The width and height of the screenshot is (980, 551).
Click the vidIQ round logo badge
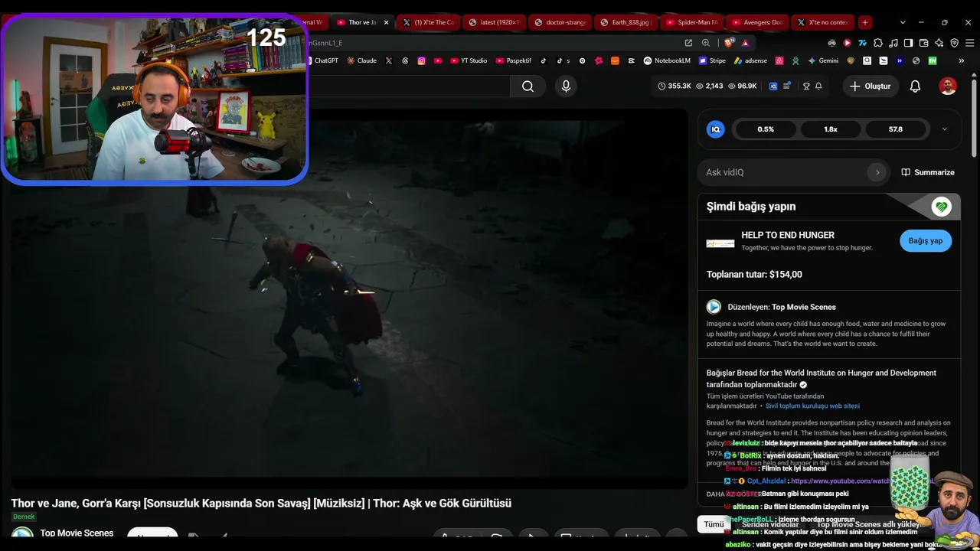pyautogui.click(x=716, y=129)
